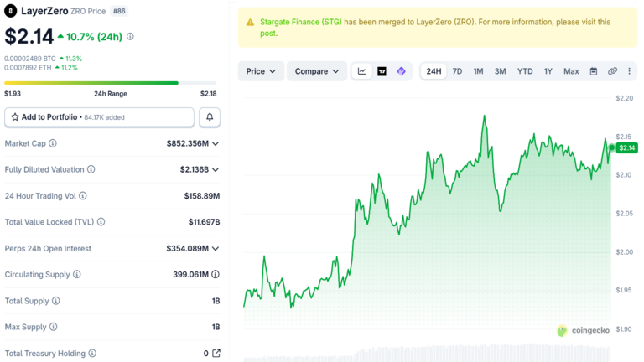Select the 3M time range tab
Image resolution: width=644 pixels, height=362 pixels.
point(500,71)
